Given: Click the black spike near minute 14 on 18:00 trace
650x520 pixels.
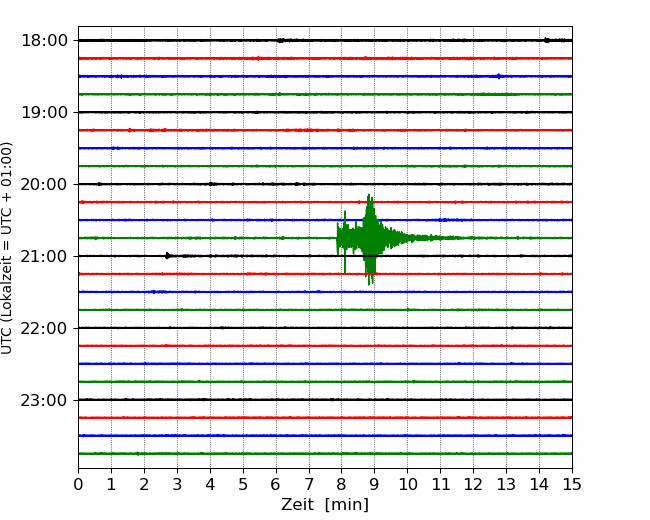Looking at the screenshot, I should click(x=546, y=40).
